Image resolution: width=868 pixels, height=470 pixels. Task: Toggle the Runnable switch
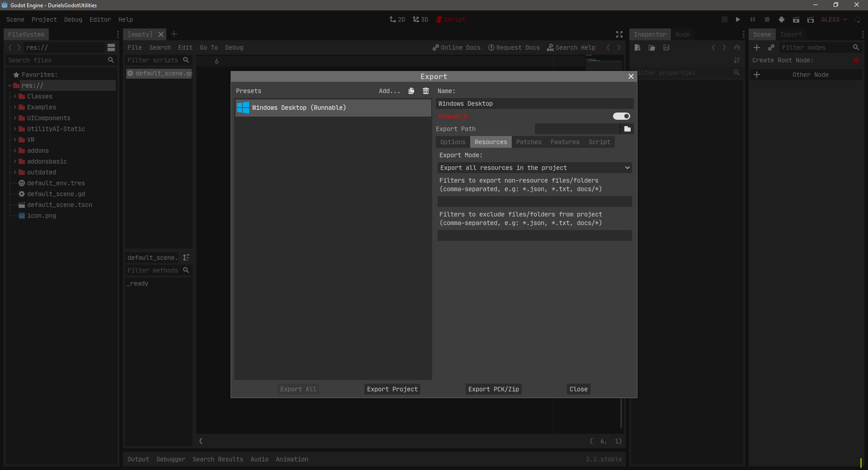click(x=621, y=116)
